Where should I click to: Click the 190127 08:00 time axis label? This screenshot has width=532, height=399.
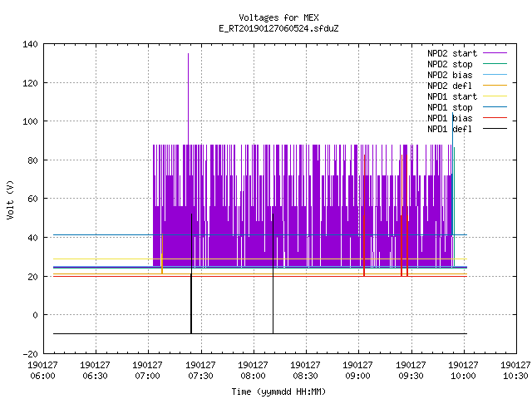tap(253, 371)
